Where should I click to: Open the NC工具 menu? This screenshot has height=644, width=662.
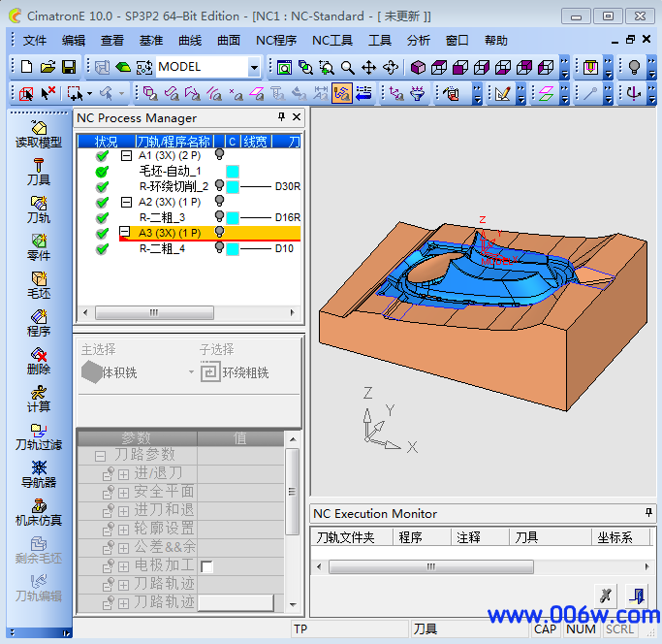tap(332, 41)
